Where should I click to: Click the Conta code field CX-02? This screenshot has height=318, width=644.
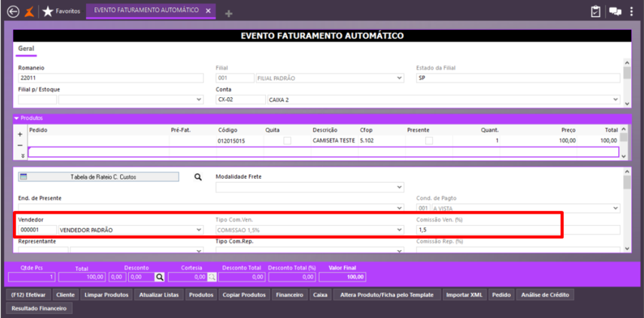click(x=240, y=99)
